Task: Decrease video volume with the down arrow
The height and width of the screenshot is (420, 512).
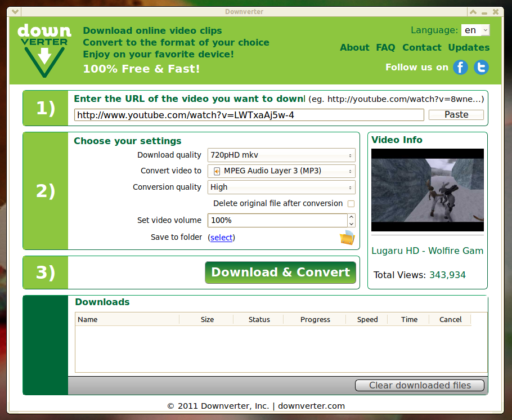Action: 351,224
